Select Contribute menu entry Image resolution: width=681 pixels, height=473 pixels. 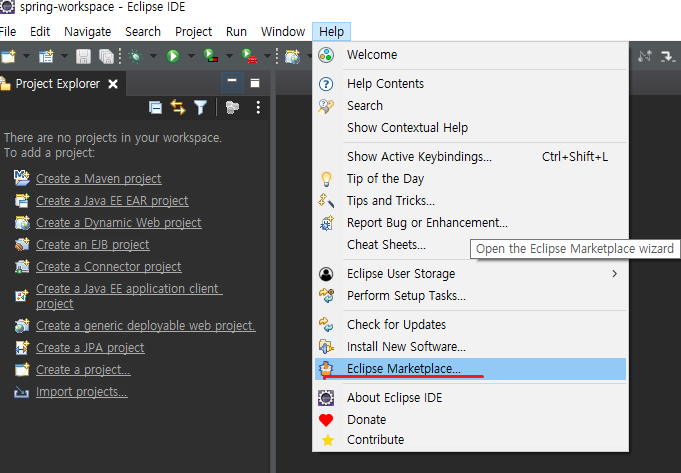pos(471,440)
